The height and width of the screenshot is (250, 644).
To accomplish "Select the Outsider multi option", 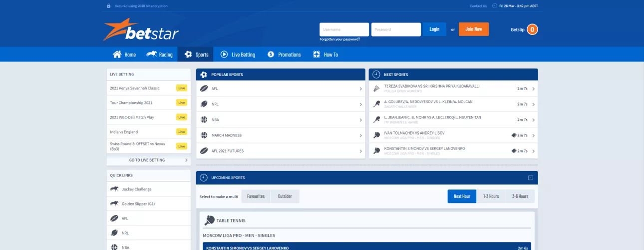I will (285, 196).
